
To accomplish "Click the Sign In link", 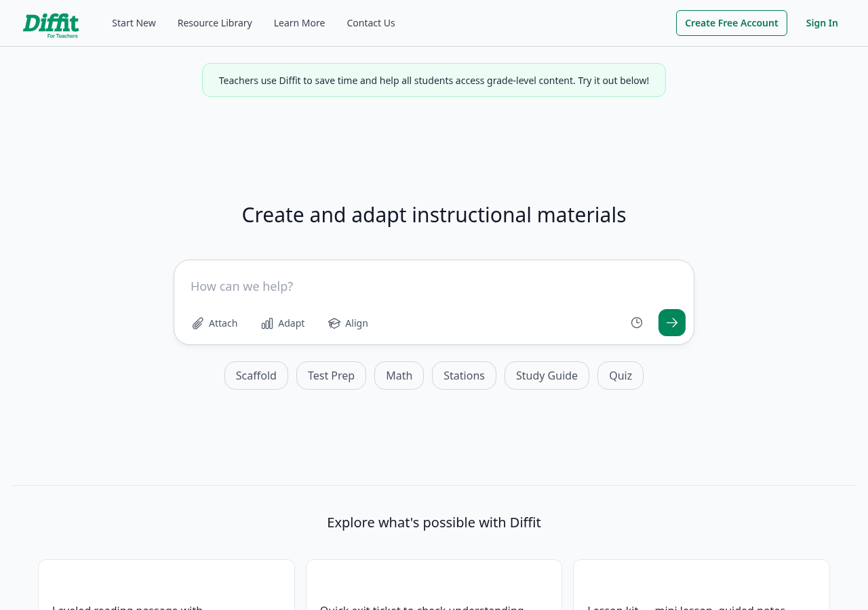I will pos(822,23).
